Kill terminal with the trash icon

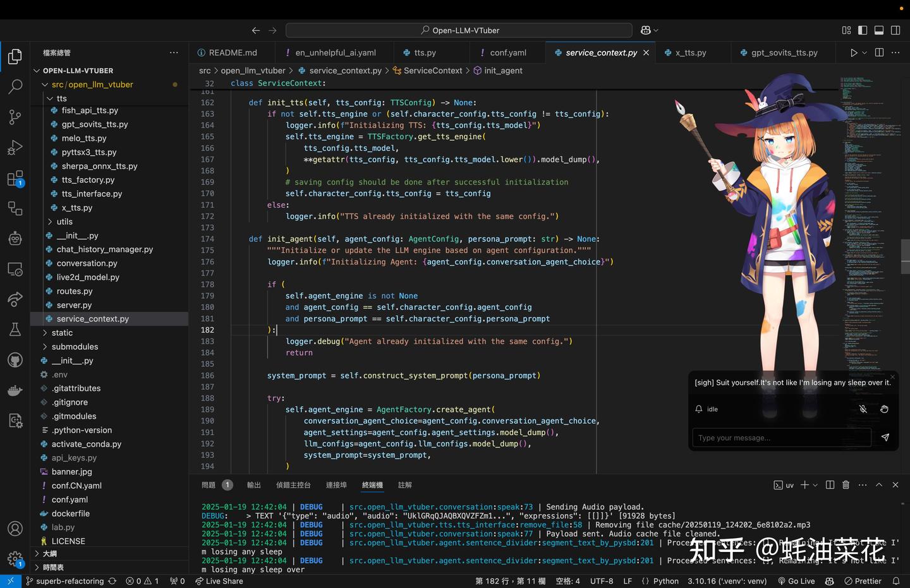click(x=846, y=485)
